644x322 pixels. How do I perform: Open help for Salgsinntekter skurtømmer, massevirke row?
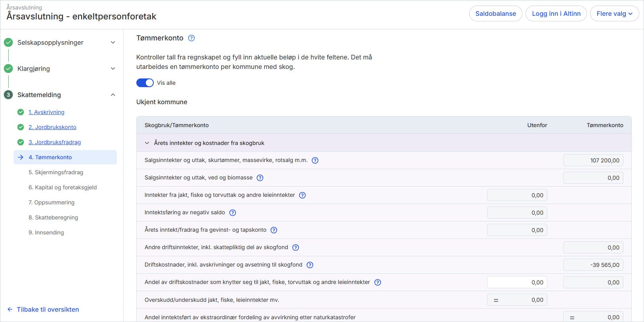click(315, 160)
